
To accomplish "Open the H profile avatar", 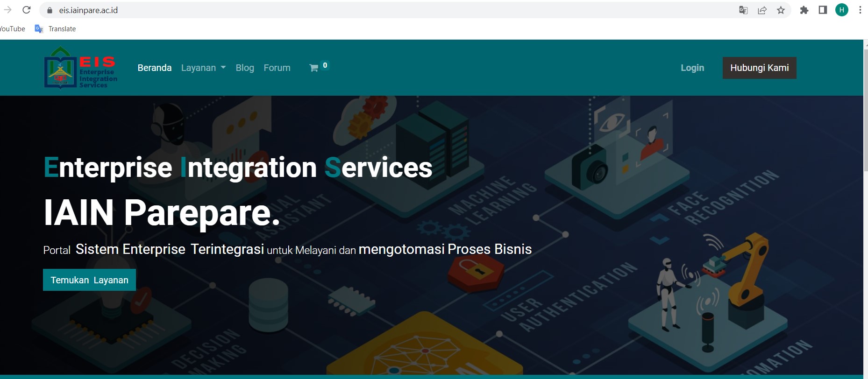I will (x=842, y=10).
